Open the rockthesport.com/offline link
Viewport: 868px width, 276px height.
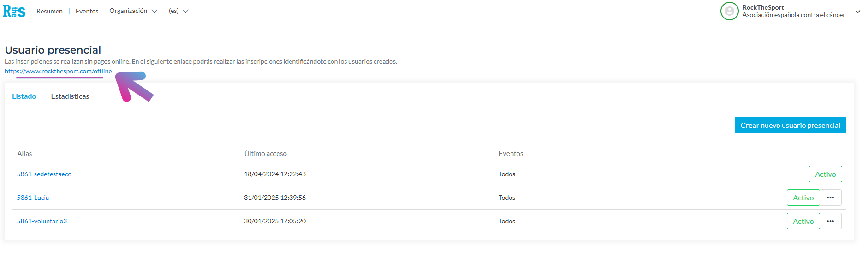[58, 71]
